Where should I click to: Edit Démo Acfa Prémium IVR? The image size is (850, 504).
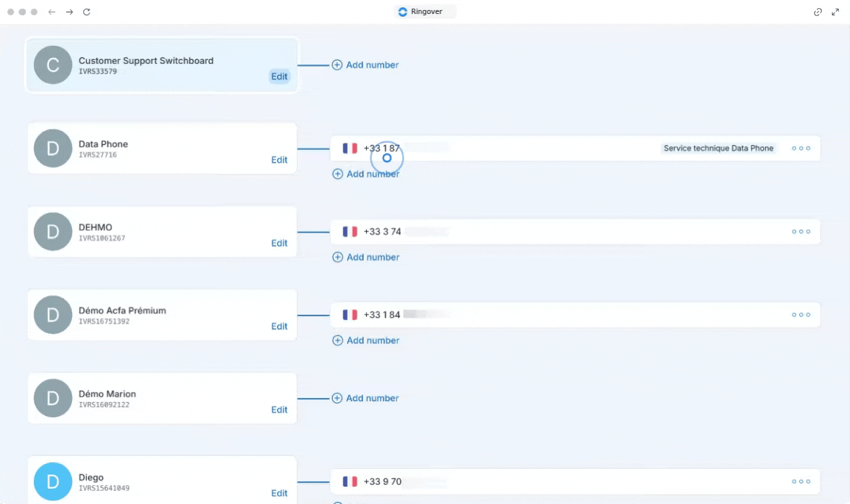coord(280,327)
